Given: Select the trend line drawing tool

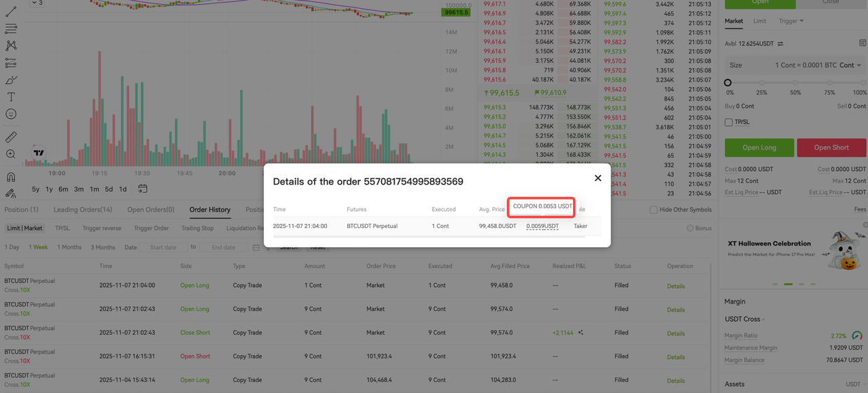Looking at the screenshot, I should pos(11,12).
